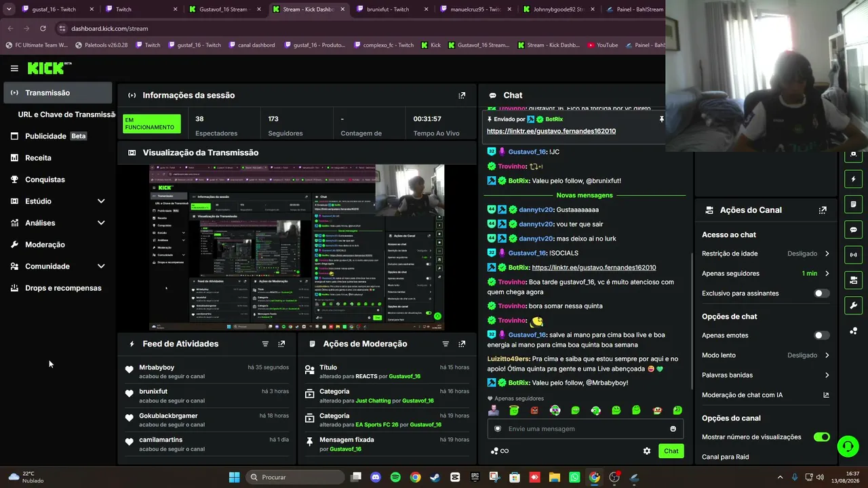Open WhatsApp from the Windows taskbar
This screenshot has width=868, height=488.
click(x=574, y=477)
